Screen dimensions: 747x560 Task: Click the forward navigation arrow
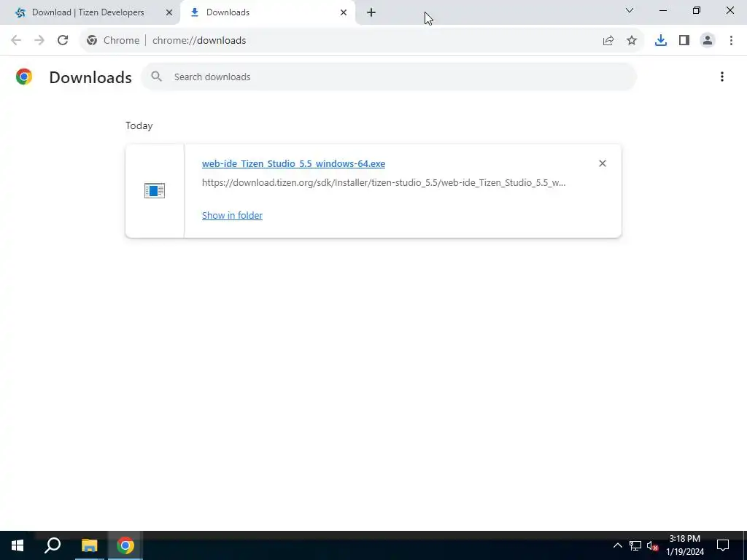(39, 41)
